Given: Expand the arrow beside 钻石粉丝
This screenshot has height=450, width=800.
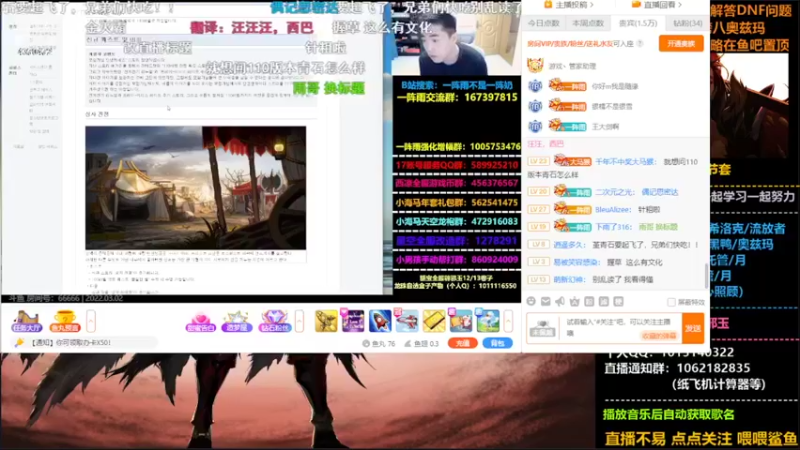Looking at the screenshot, I should 299,321.
